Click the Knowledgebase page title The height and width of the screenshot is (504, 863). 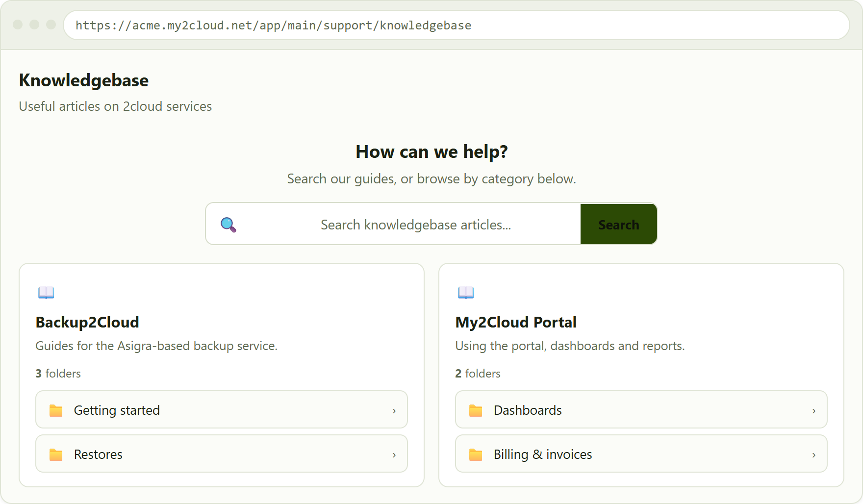pyautogui.click(x=84, y=80)
